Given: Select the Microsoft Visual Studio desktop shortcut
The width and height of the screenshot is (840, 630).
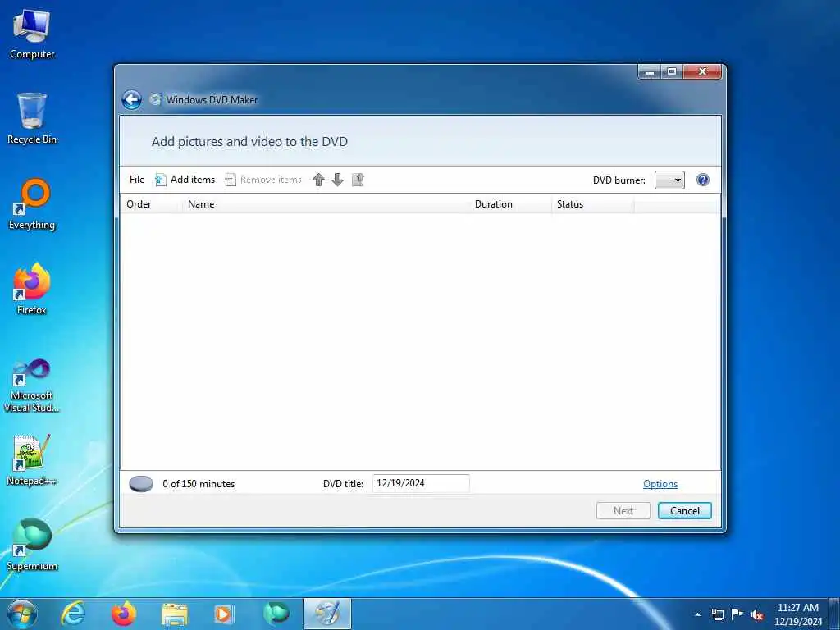Looking at the screenshot, I should click(x=32, y=386).
